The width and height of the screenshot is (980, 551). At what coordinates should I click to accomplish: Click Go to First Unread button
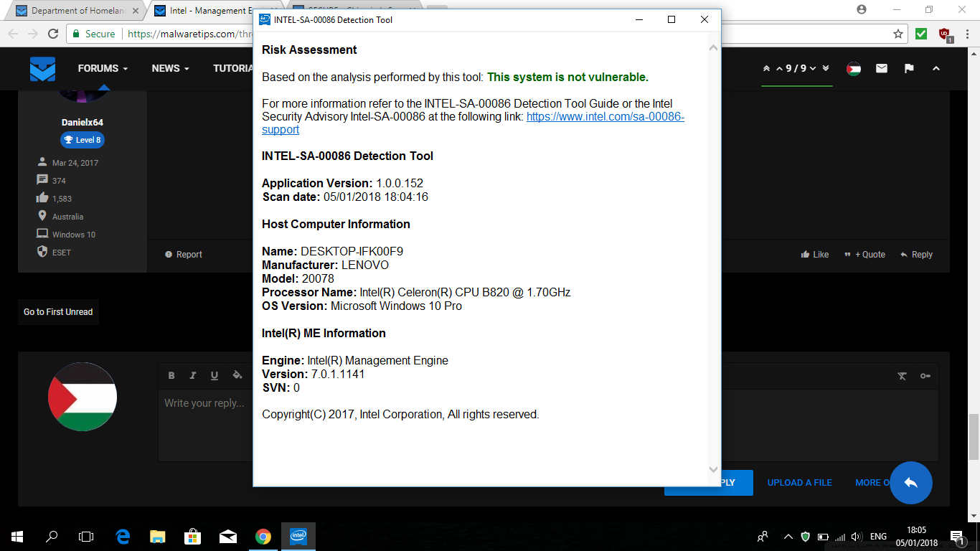click(x=58, y=312)
